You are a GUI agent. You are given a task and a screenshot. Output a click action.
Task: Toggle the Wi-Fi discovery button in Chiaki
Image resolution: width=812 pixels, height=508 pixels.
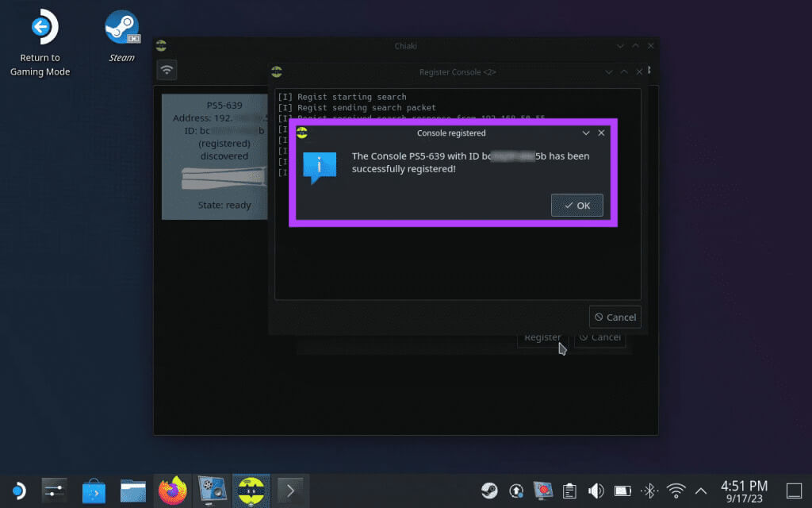[167, 70]
